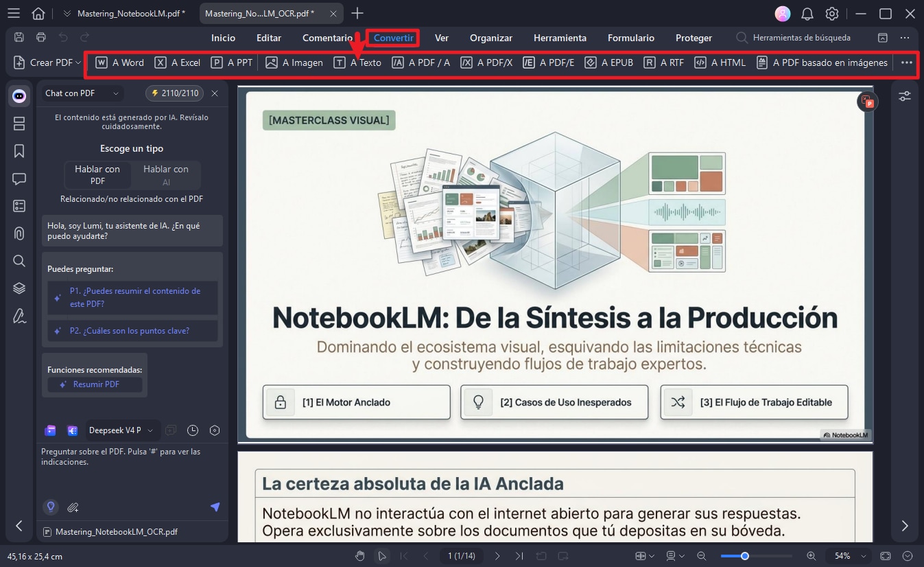Open the attachments paperclip panel
Screen dimensions: 924x567
[x=19, y=233]
